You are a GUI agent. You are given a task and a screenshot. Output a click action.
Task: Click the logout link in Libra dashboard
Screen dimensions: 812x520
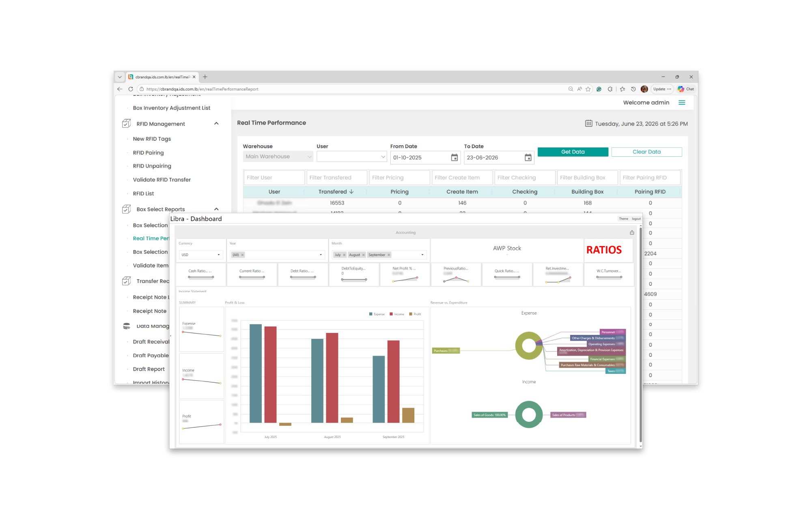click(636, 219)
